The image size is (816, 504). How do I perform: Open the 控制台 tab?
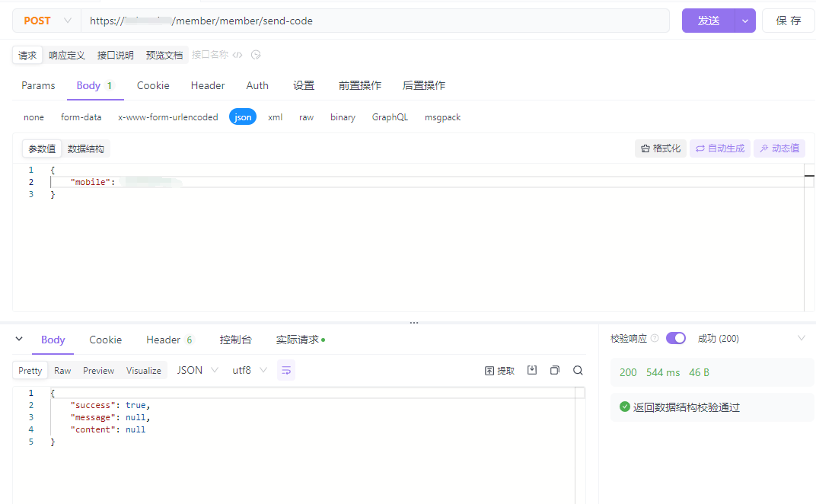point(236,340)
